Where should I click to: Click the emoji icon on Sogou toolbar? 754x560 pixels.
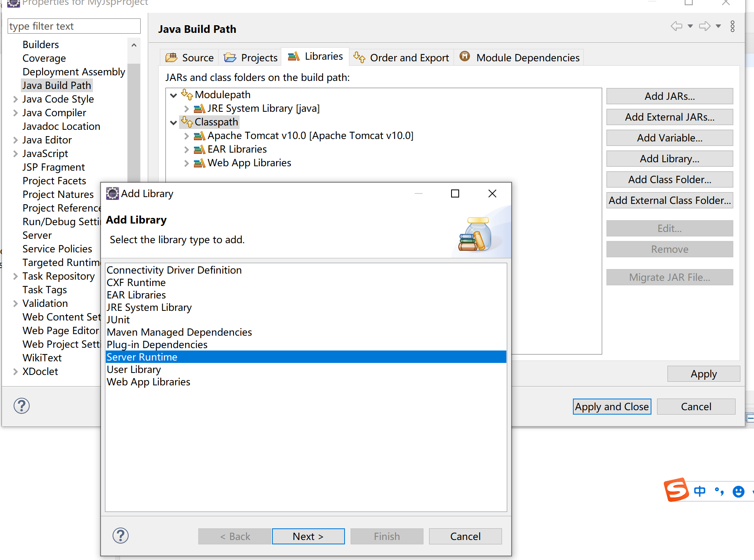(738, 492)
